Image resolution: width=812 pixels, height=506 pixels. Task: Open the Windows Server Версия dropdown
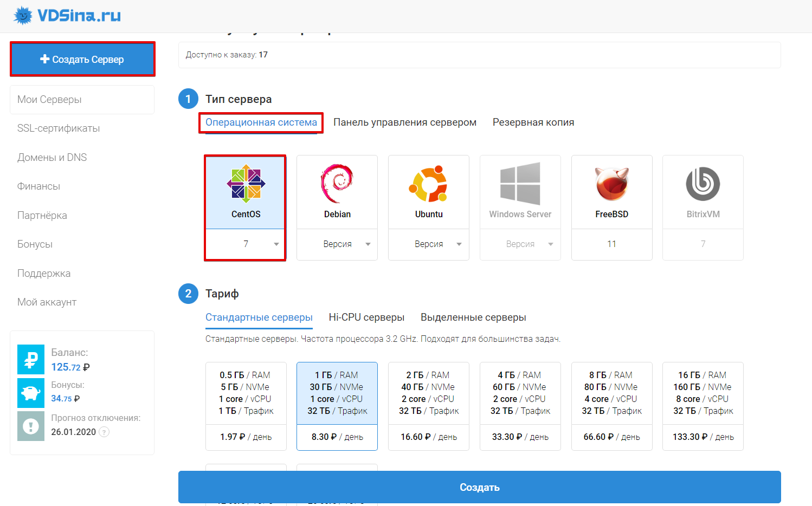[x=520, y=244]
